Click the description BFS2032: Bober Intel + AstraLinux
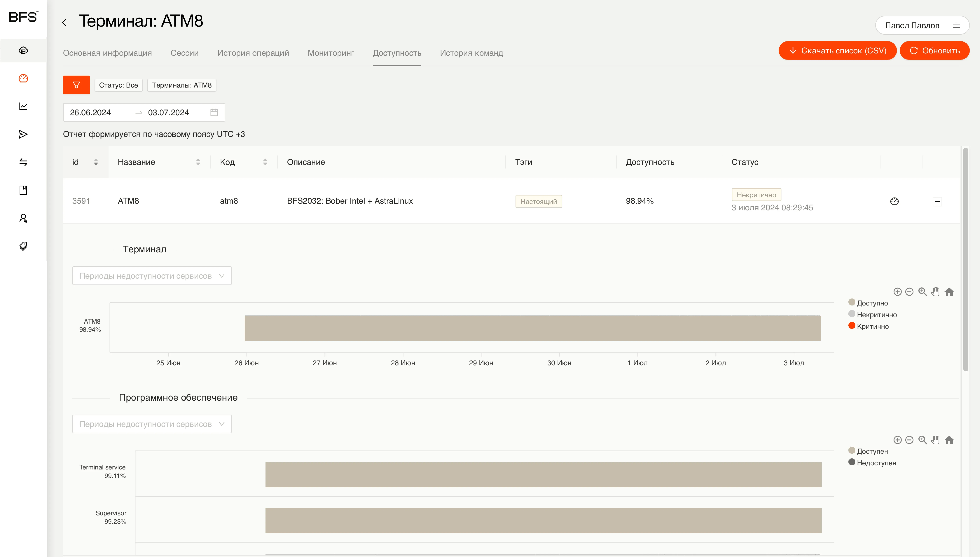The height and width of the screenshot is (557, 980). tap(350, 201)
